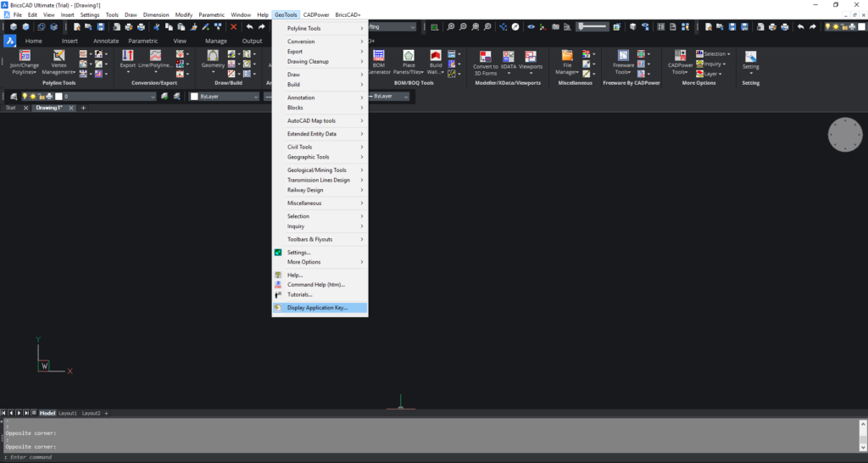The height and width of the screenshot is (463, 868).
Task: Click the Enter command input line
Action: point(434,457)
